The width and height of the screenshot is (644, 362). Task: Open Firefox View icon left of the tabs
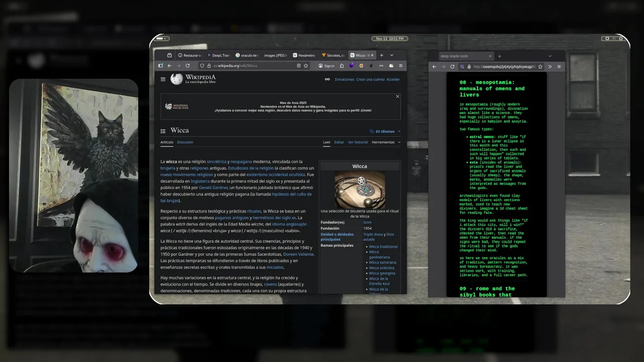170,55
